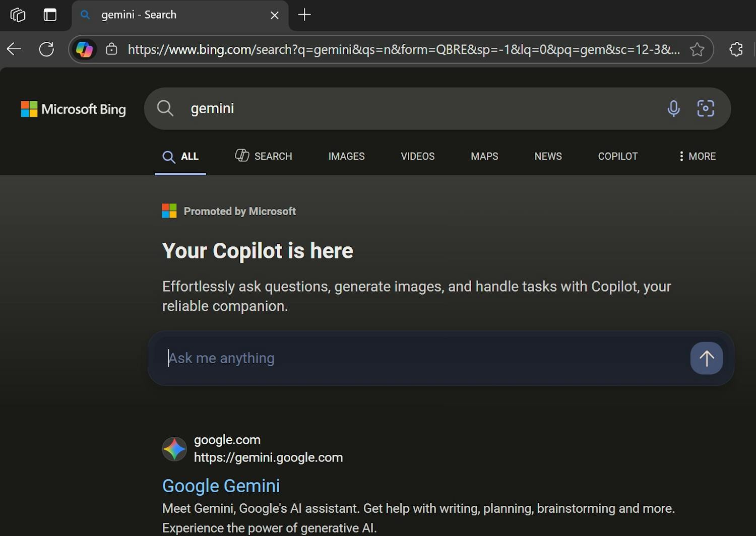This screenshot has height=536, width=756.
Task: Switch to the COPILOT tab
Action: tap(617, 156)
